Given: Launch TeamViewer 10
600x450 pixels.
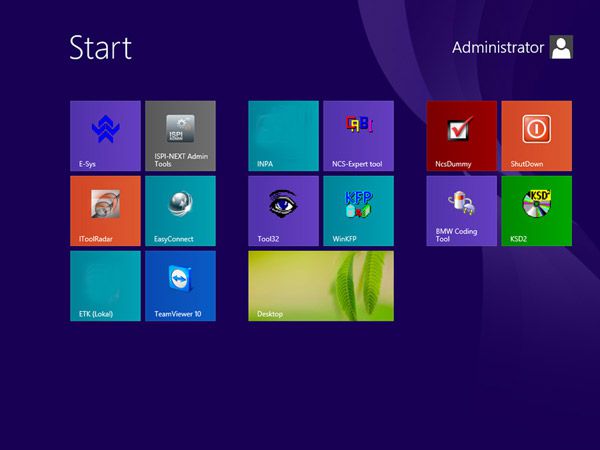Looking at the screenshot, I should tap(180, 286).
